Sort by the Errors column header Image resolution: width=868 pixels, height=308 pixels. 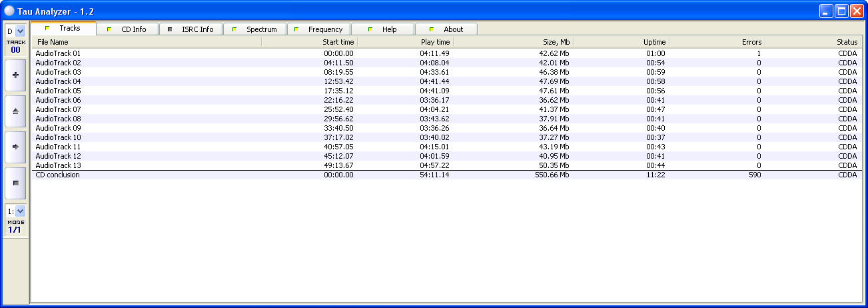(x=717, y=42)
